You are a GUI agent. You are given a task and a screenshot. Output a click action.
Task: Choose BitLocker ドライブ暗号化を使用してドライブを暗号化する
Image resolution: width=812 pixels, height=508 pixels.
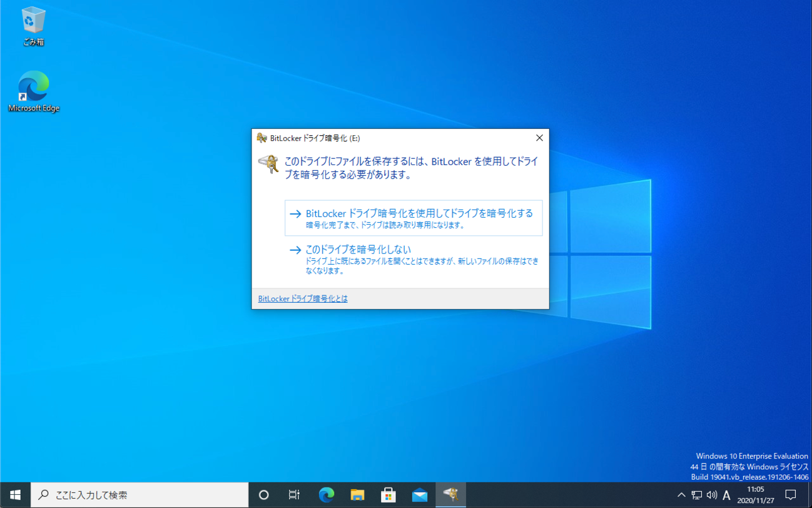click(x=414, y=218)
